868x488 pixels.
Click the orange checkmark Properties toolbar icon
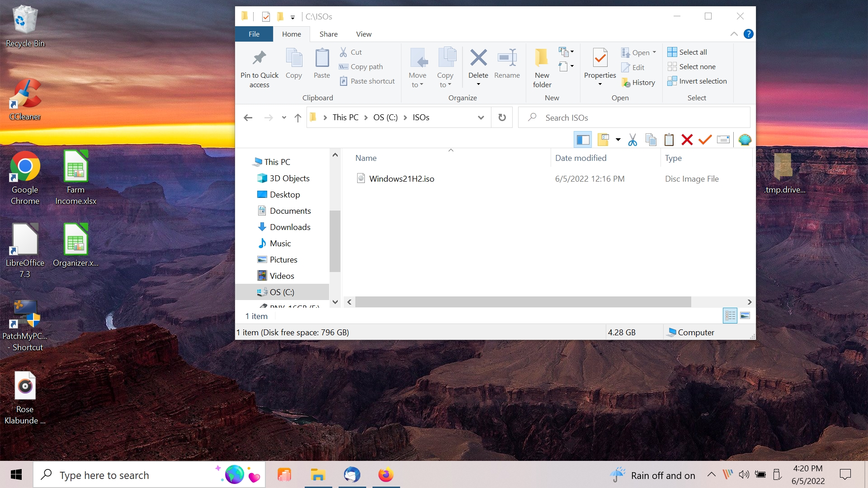pos(705,140)
